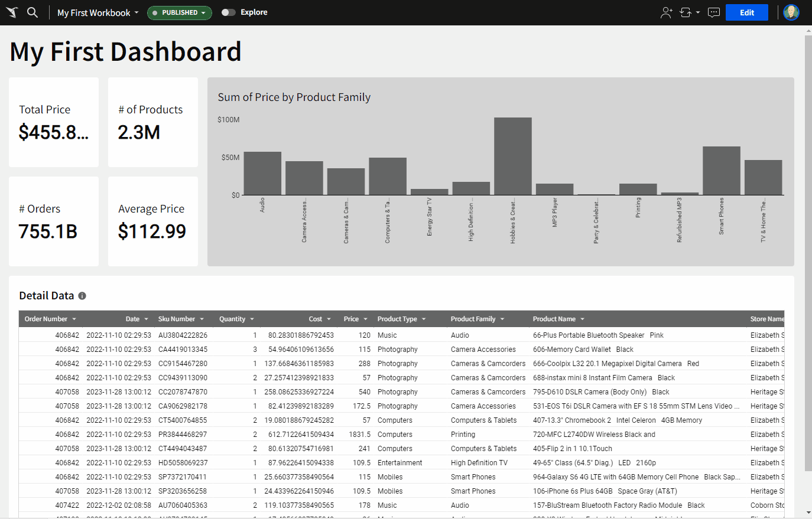Screen dimensions: 812x519
Task: Toggle the Explore mode switch
Action: (x=228, y=12)
